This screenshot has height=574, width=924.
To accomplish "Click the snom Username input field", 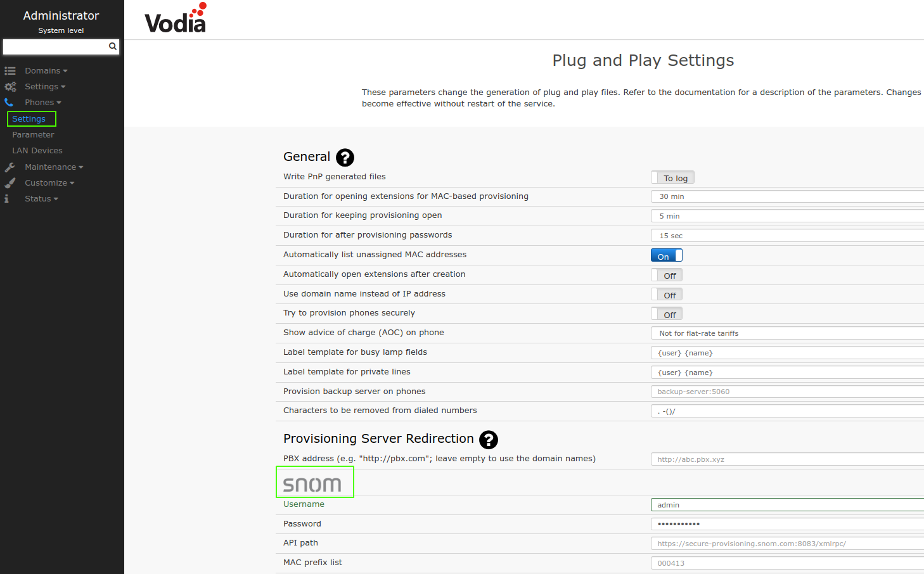I will click(x=787, y=505).
